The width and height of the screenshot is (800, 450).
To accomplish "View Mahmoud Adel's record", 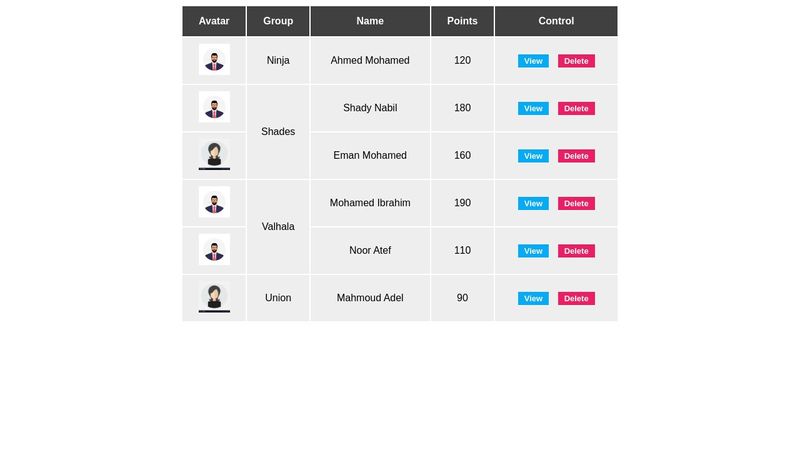I will pos(533,298).
